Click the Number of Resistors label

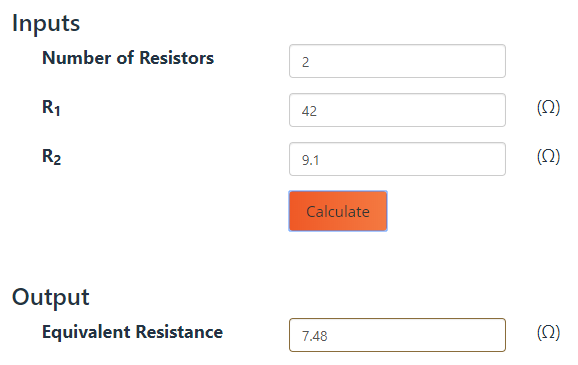click(x=128, y=58)
